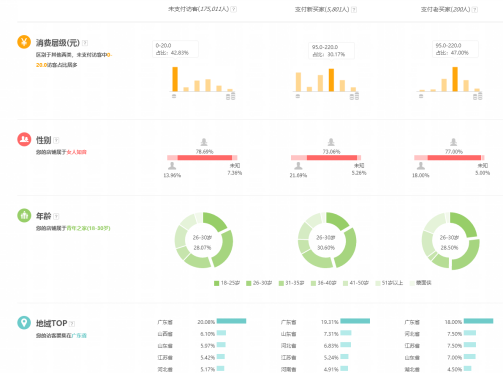The width and height of the screenshot is (503, 373).
Task: Open help icon next to 年龄 heading
Action: pos(56,216)
